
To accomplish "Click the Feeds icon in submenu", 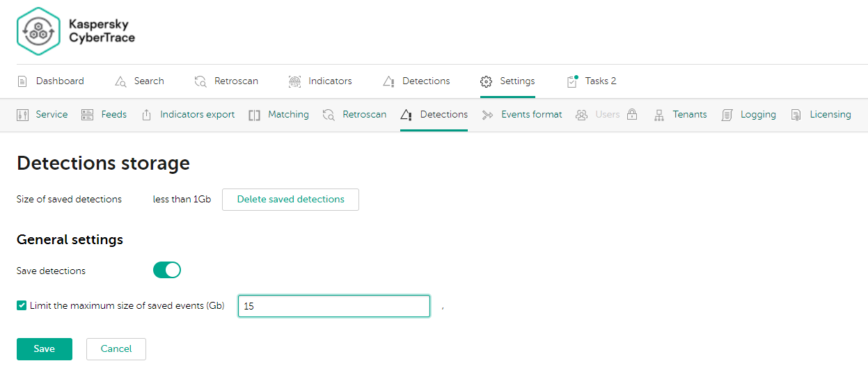I will pos(87,115).
